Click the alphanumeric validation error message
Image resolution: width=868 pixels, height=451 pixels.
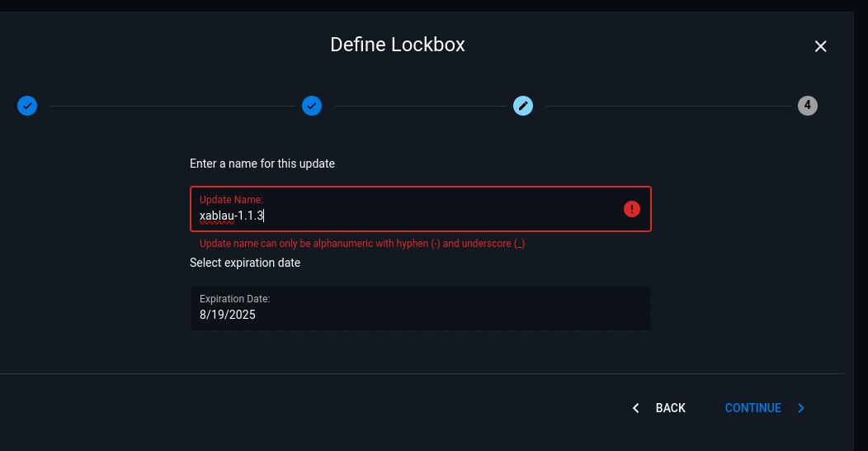tap(362, 244)
